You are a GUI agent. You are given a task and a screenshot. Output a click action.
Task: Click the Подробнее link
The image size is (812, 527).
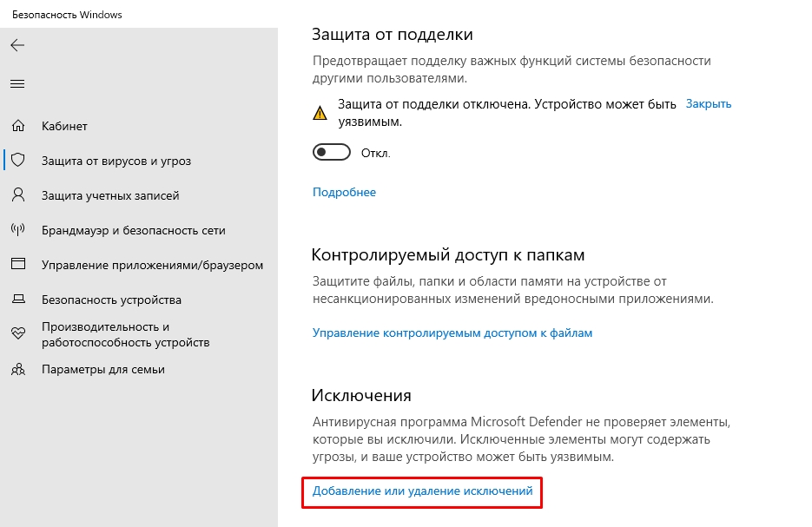pos(344,192)
